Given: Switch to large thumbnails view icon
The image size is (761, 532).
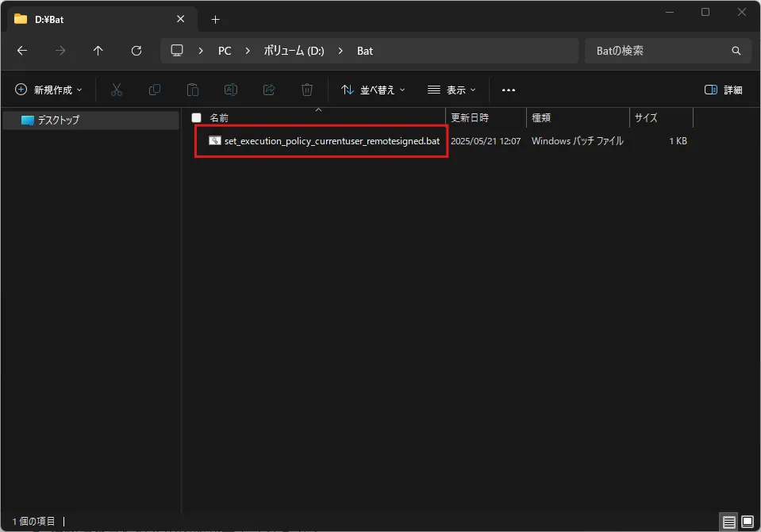Looking at the screenshot, I should click(x=748, y=522).
